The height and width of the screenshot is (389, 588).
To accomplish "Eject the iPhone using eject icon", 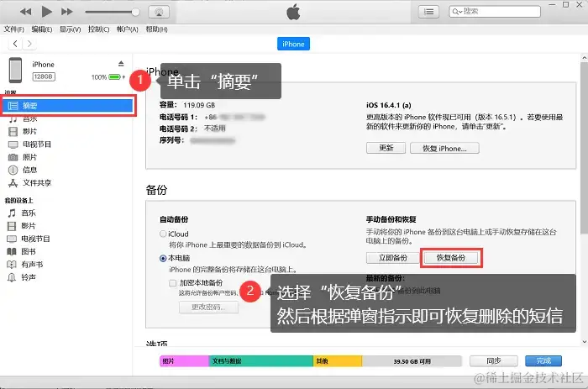I will pyautogui.click(x=121, y=63).
